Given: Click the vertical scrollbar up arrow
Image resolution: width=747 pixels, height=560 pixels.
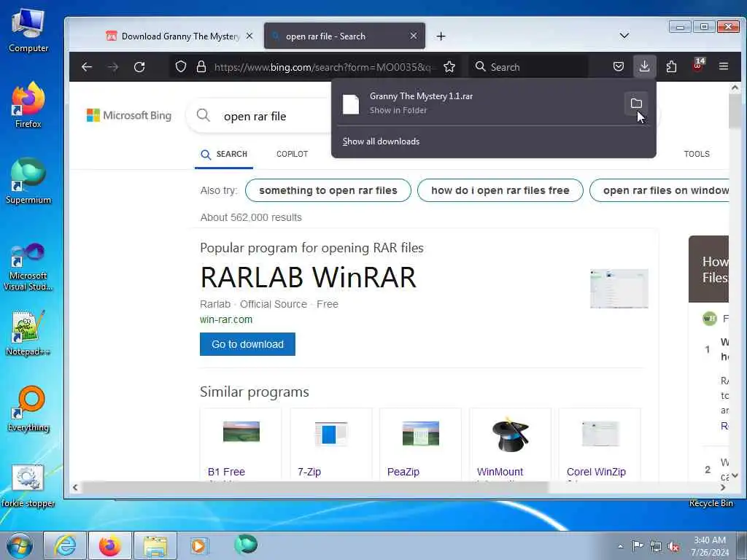Looking at the screenshot, I should (735, 87).
